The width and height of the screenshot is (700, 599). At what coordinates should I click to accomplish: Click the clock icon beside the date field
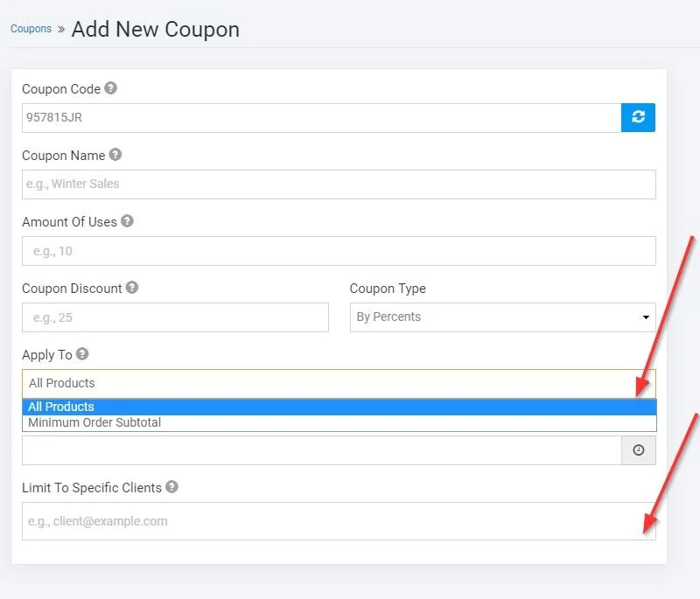[x=639, y=450]
